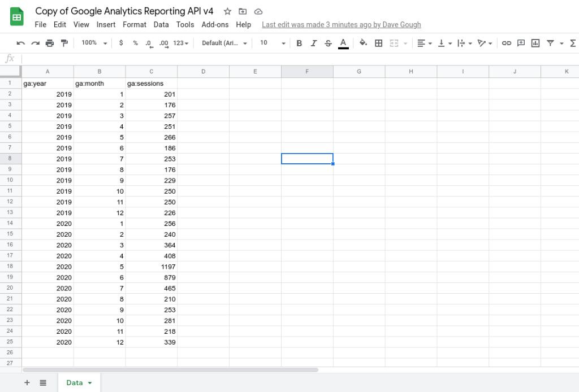The image size is (579, 392).
Task: Open the Data menu
Action: pos(161,24)
